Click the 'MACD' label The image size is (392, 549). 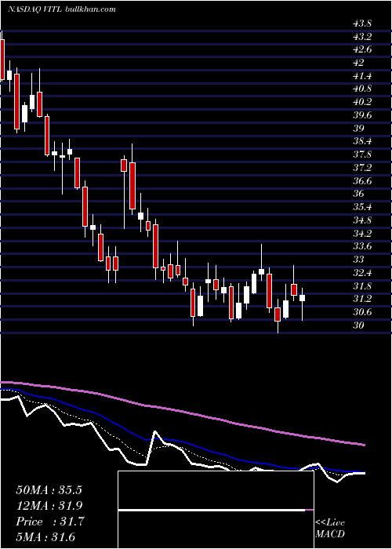330,534
